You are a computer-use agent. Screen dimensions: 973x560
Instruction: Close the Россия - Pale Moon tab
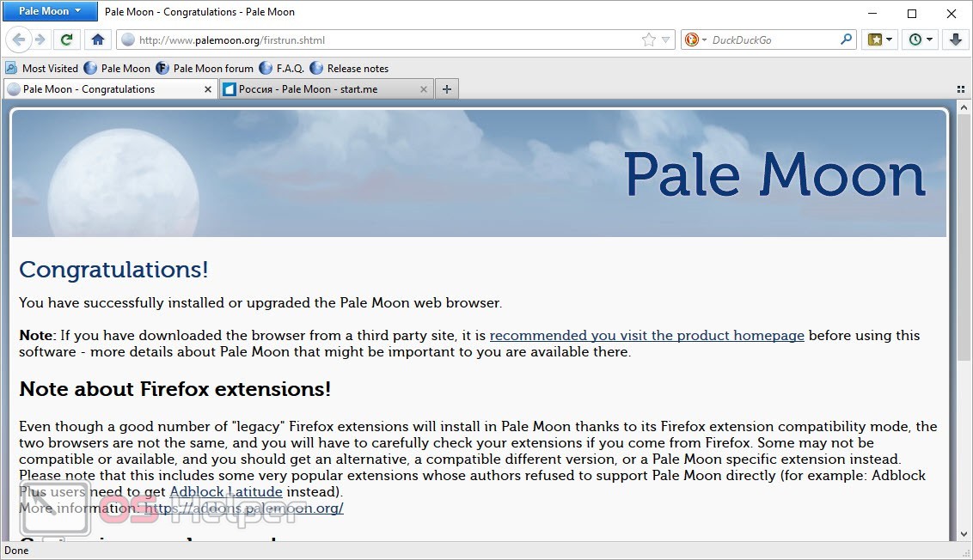[x=423, y=89]
